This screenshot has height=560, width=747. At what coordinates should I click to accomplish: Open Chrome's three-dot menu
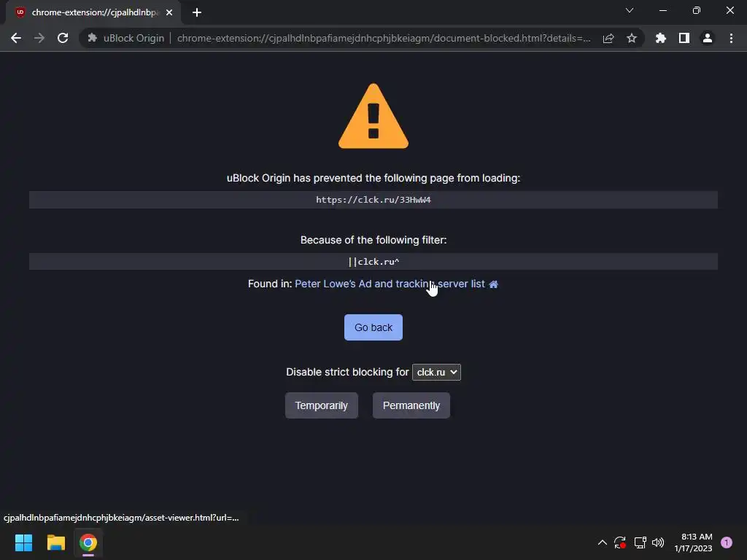[x=731, y=38]
